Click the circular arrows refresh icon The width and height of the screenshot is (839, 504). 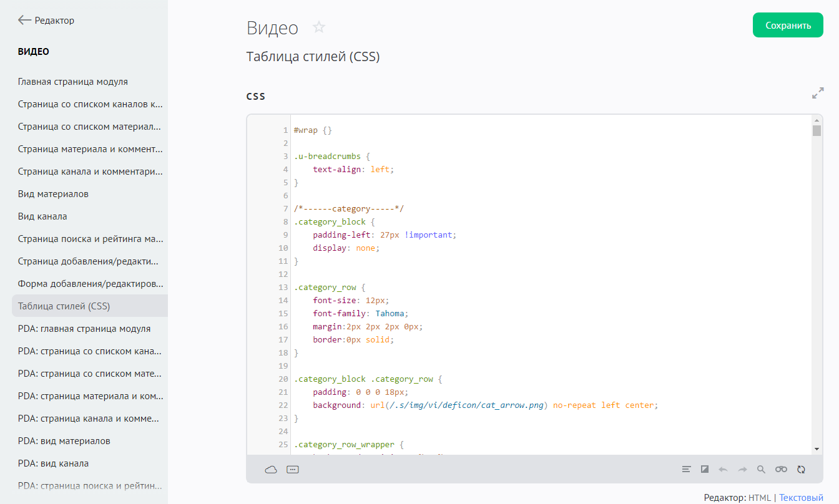802,470
